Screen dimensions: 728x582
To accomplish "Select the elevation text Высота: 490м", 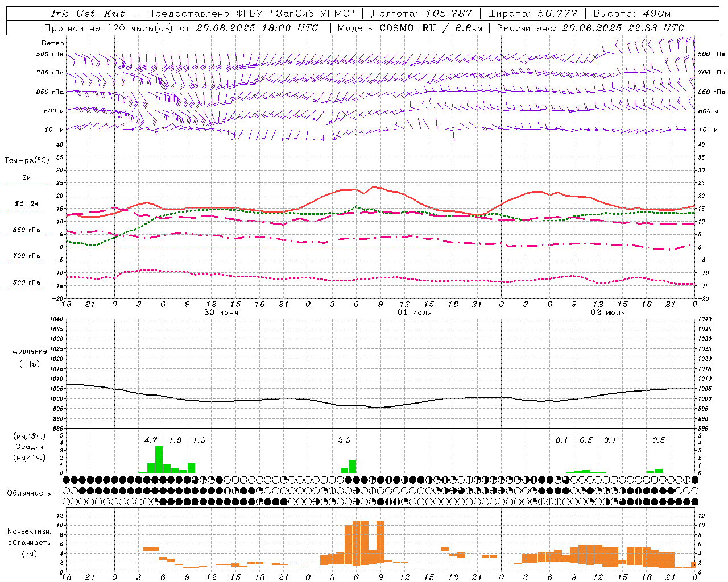I will coord(632,14).
